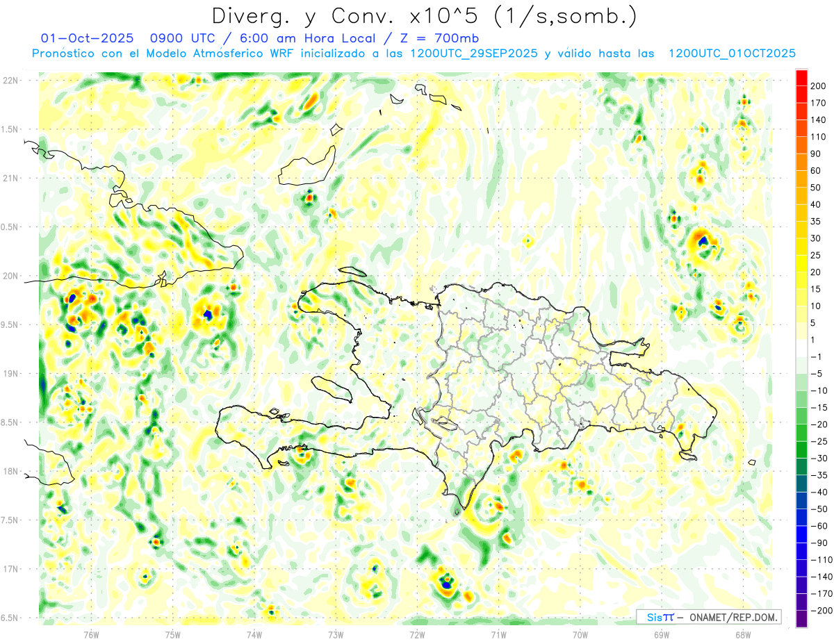Viewport: 834px width, 644px height.
Task: Click the '76W' longitude label
Action: point(91,634)
